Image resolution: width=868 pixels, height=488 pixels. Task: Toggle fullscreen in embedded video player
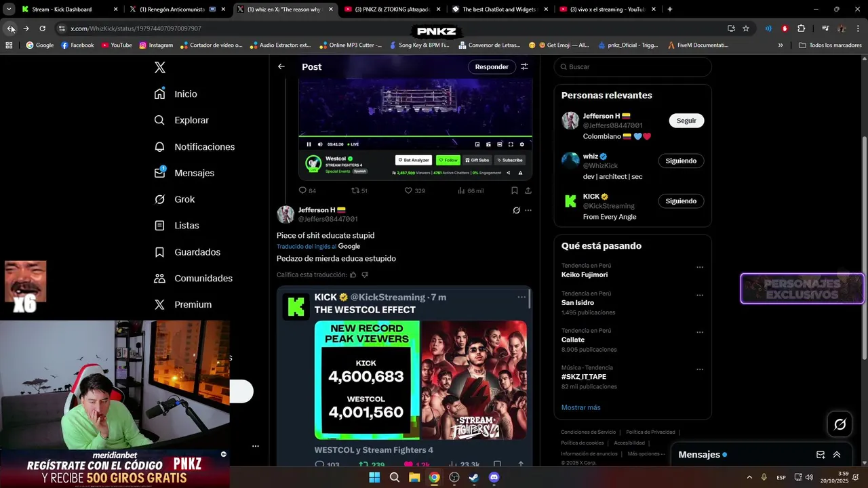coord(511,144)
